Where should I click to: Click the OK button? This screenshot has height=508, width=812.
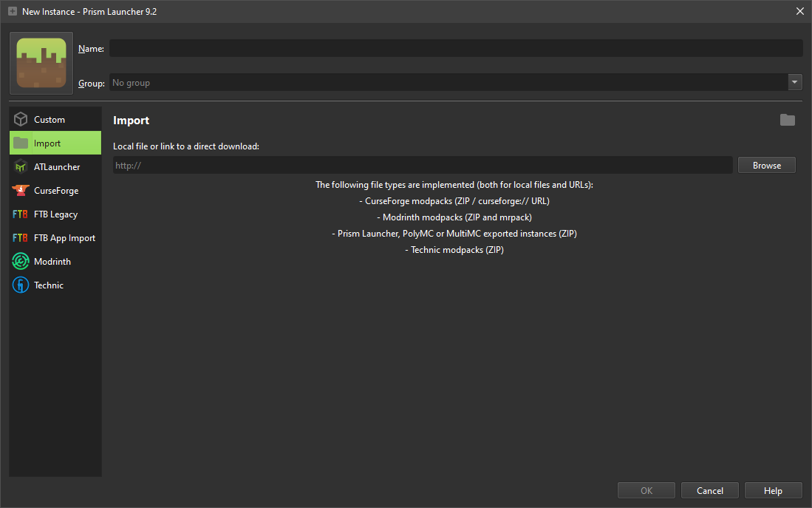[646, 490]
